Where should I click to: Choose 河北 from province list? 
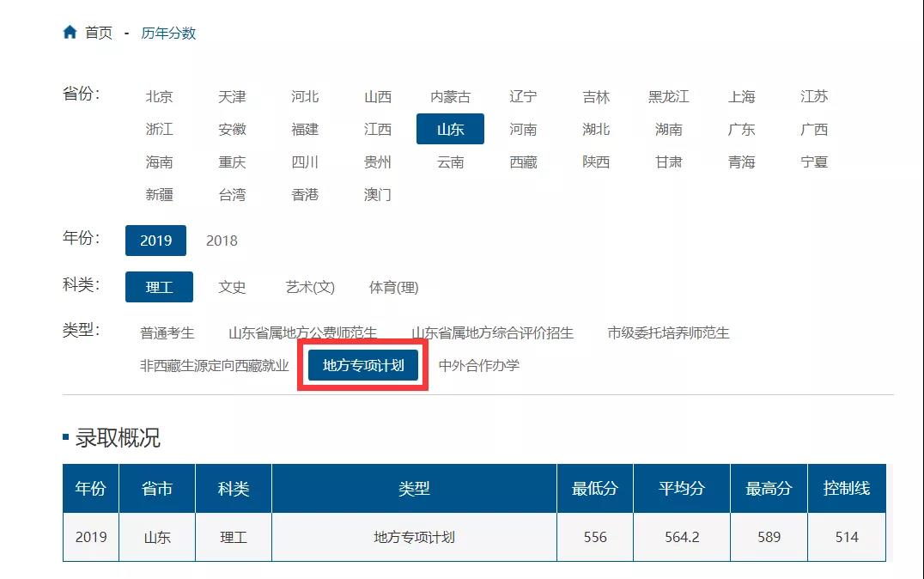305,97
